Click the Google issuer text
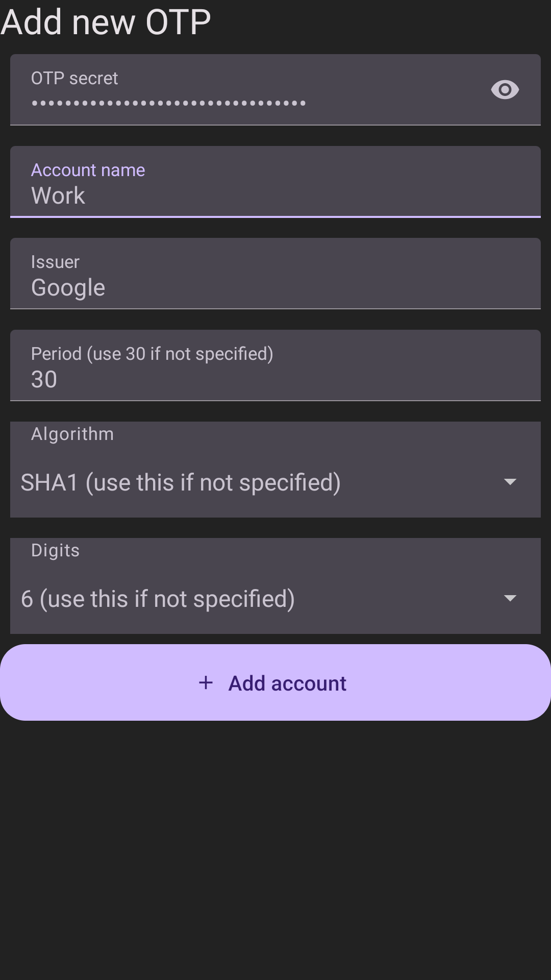 [x=68, y=287]
